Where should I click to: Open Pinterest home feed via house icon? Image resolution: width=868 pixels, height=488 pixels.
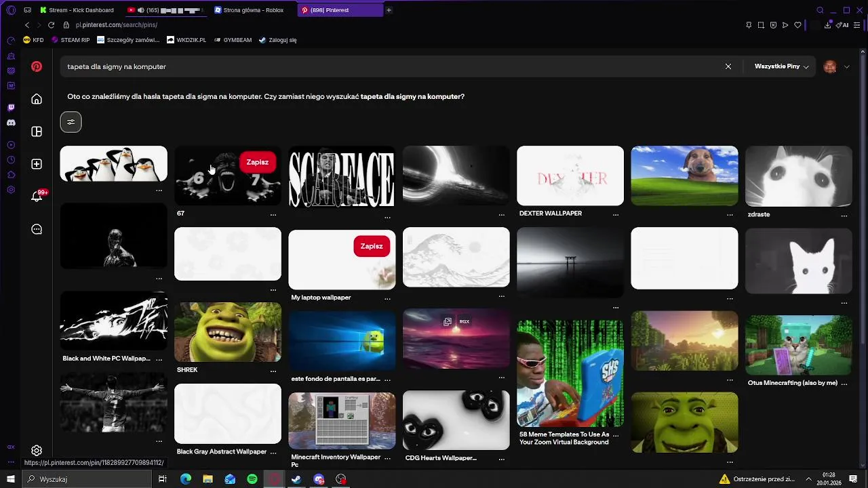(x=37, y=99)
